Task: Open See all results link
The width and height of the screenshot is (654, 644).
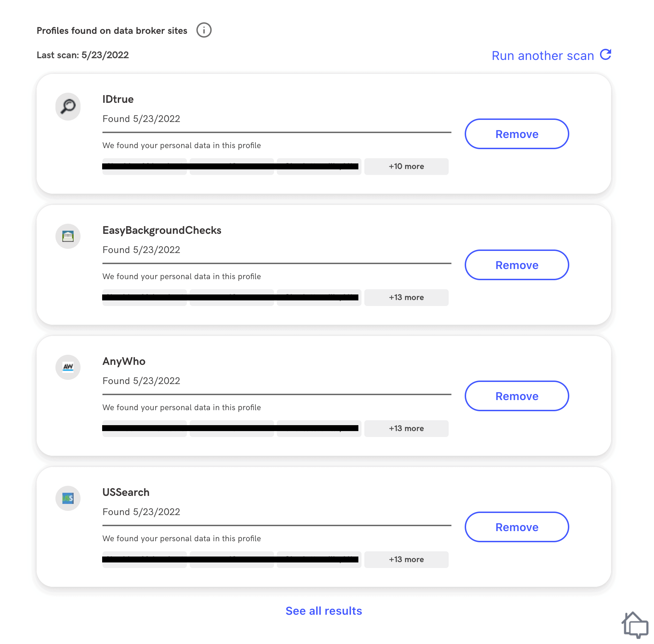Action: tap(324, 611)
